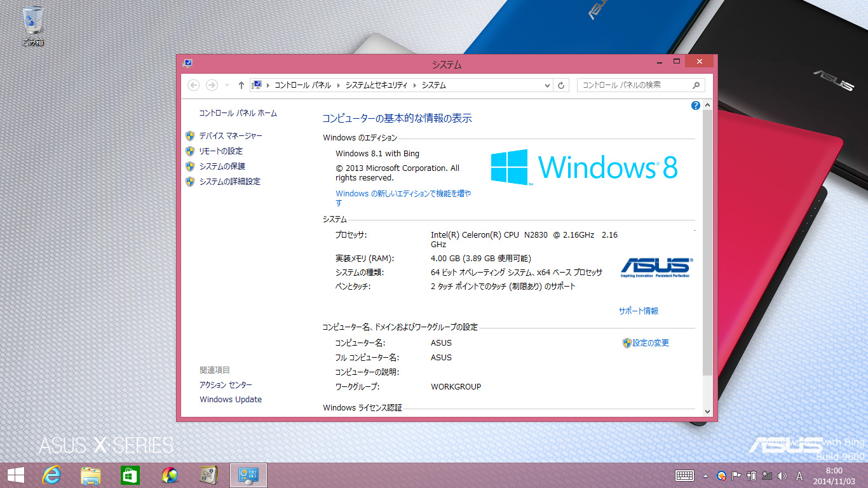Click the Windows 8.1 with Bing edition text

click(377, 154)
